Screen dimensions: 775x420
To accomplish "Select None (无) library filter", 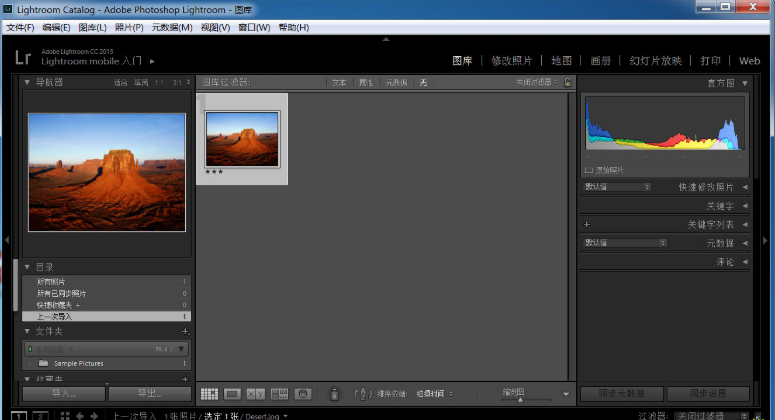I will coord(423,83).
